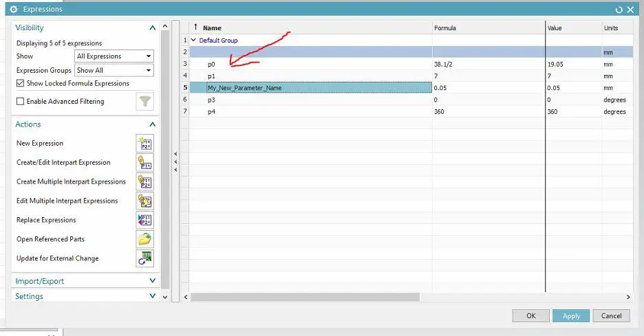Open the Expression Groups dropdown
The height and width of the screenshot is (336, 644).
pos(114,70)
